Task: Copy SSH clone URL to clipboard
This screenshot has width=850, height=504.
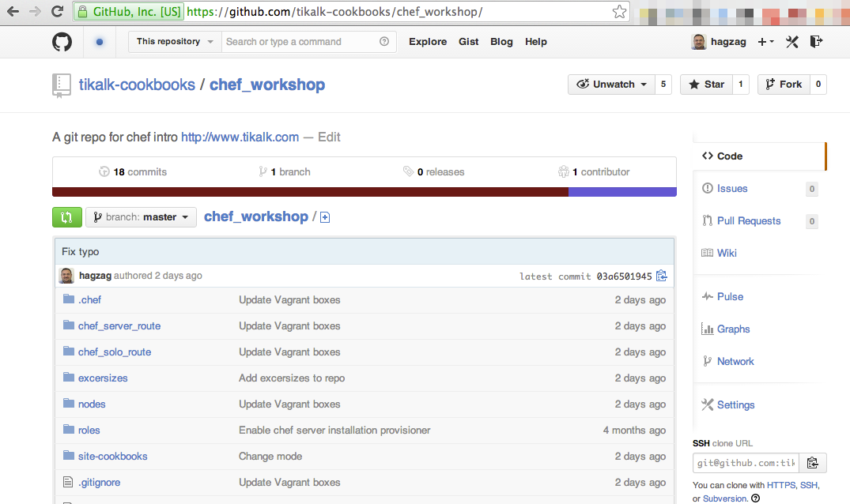Action: click(813, 463)
